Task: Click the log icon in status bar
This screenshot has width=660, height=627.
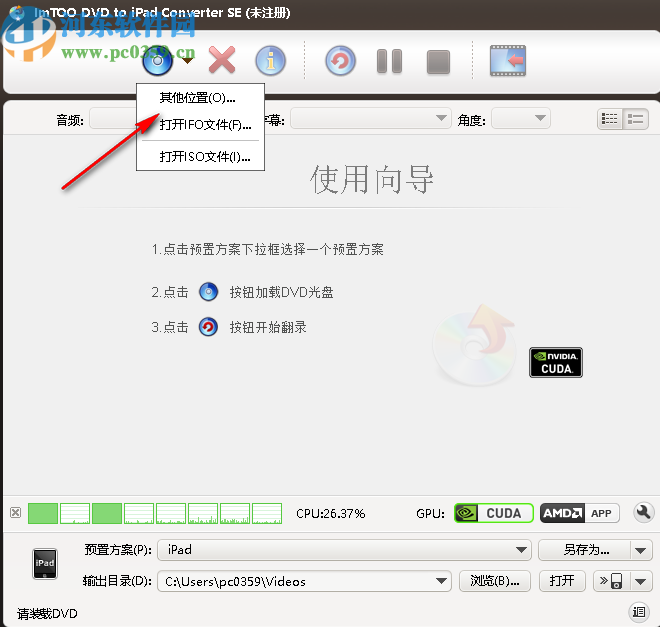Action: (x=639, y=612)
